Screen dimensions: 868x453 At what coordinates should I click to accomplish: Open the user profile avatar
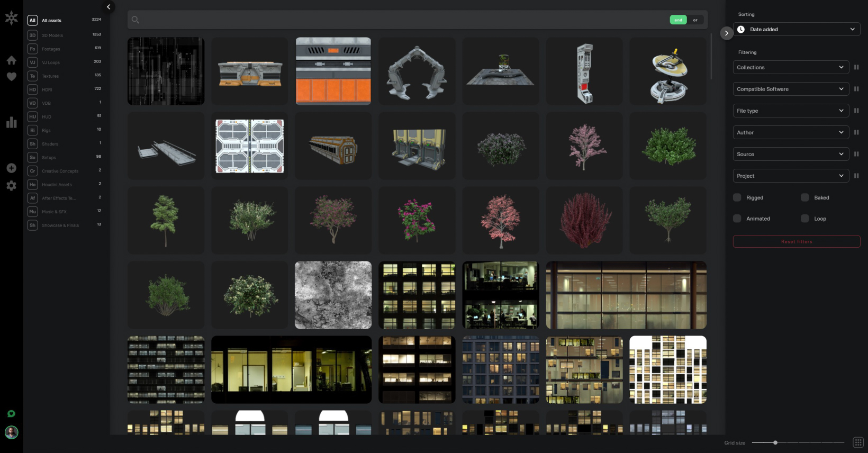tap(11, 432)
